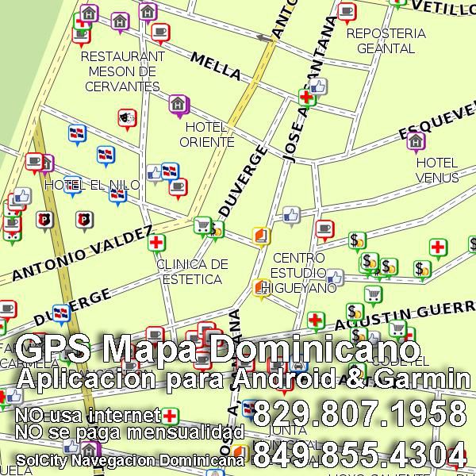Click the flag icon on the DUVERGE label lower left

[x=61, y=313]
